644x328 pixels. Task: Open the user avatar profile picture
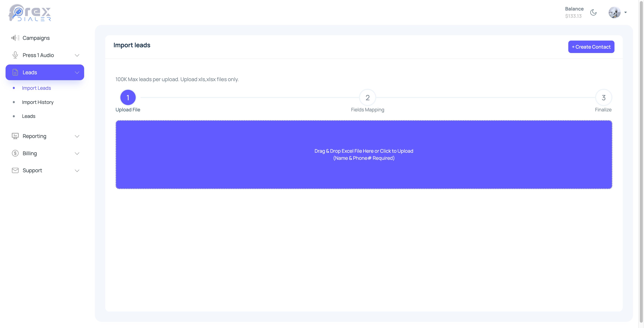614,12
